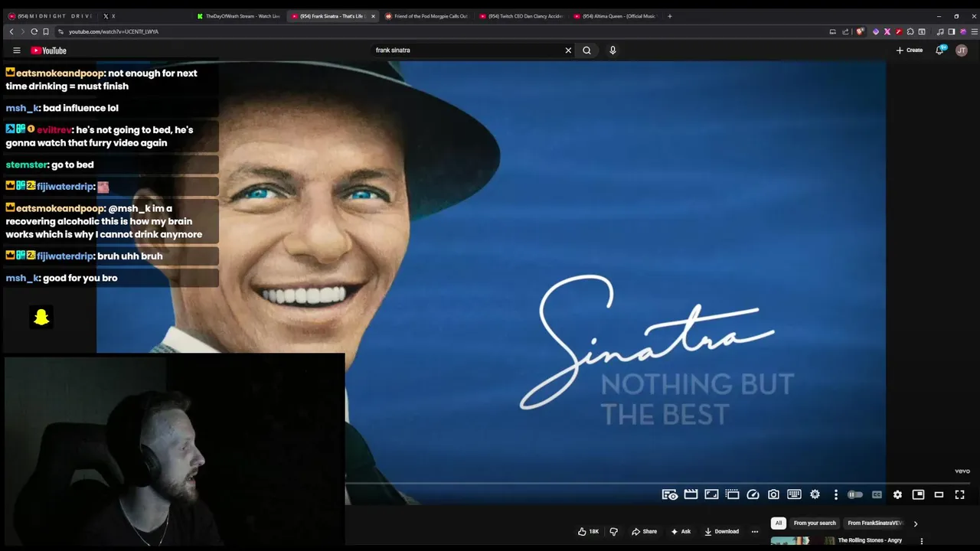Image resolution: width=980 pixels, height=551 pixels.
Task: Start voice search with the microphone
Action: tap(612, 51)
